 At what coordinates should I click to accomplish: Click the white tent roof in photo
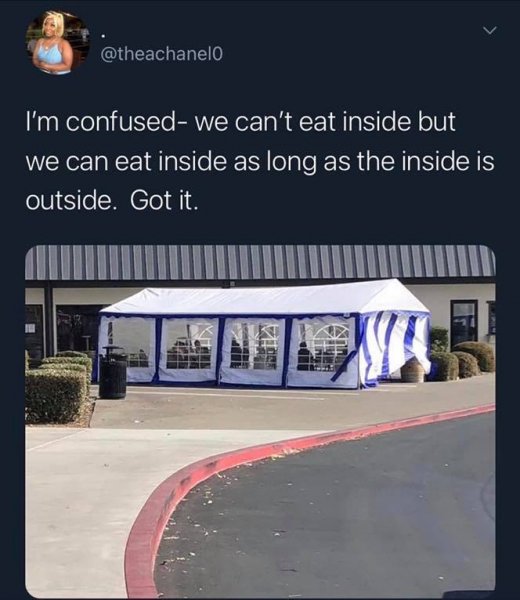[x=264, y=299]
